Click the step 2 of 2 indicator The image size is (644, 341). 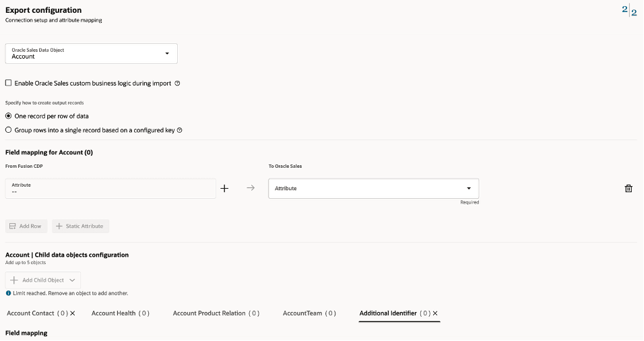coord(629,11)
